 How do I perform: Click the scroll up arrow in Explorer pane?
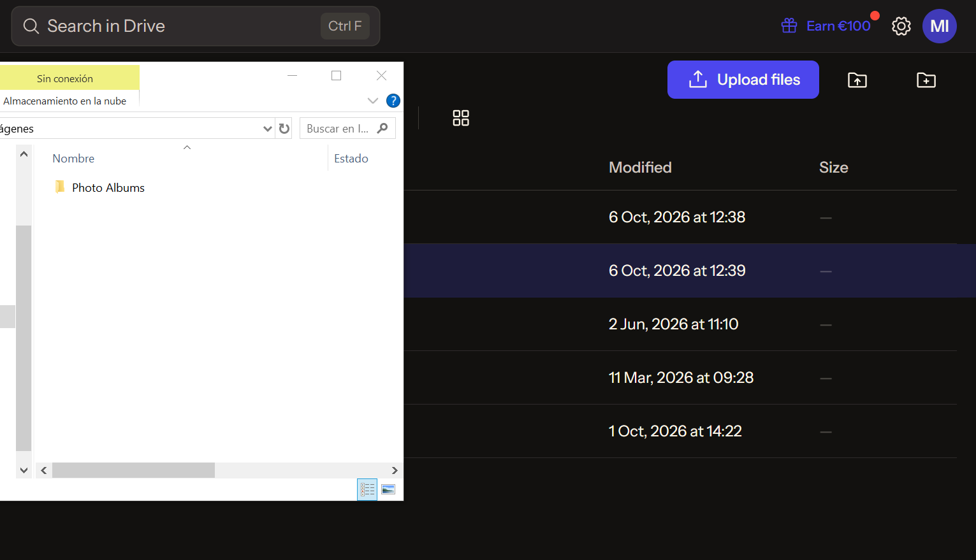pos(24,154)
